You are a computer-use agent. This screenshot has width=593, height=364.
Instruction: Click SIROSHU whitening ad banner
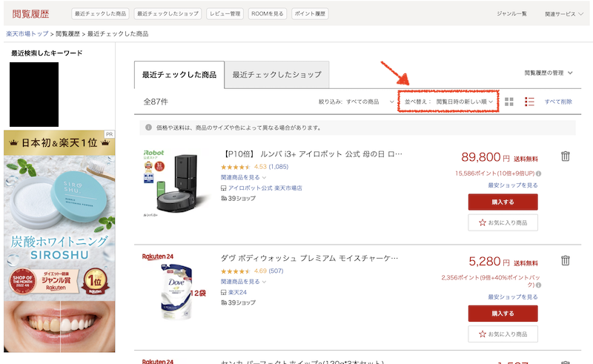click(59, 242)
